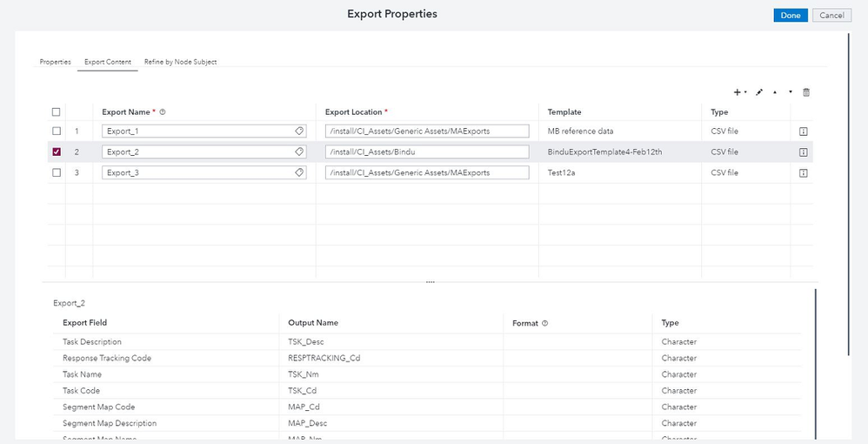Screen dimensions: 868x444
Task: Click the 'Export Field' column header
Action: [x=84, y=323]
